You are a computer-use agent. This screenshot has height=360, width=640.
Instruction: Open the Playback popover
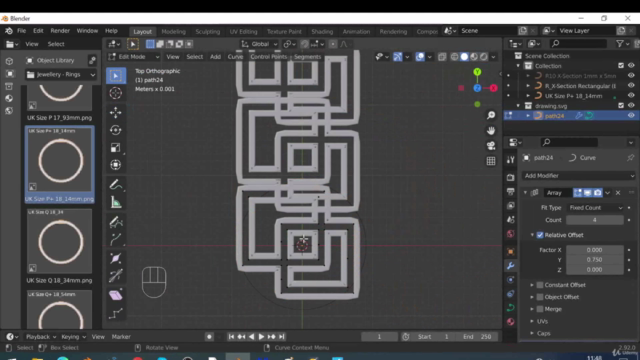click(40, 337)
